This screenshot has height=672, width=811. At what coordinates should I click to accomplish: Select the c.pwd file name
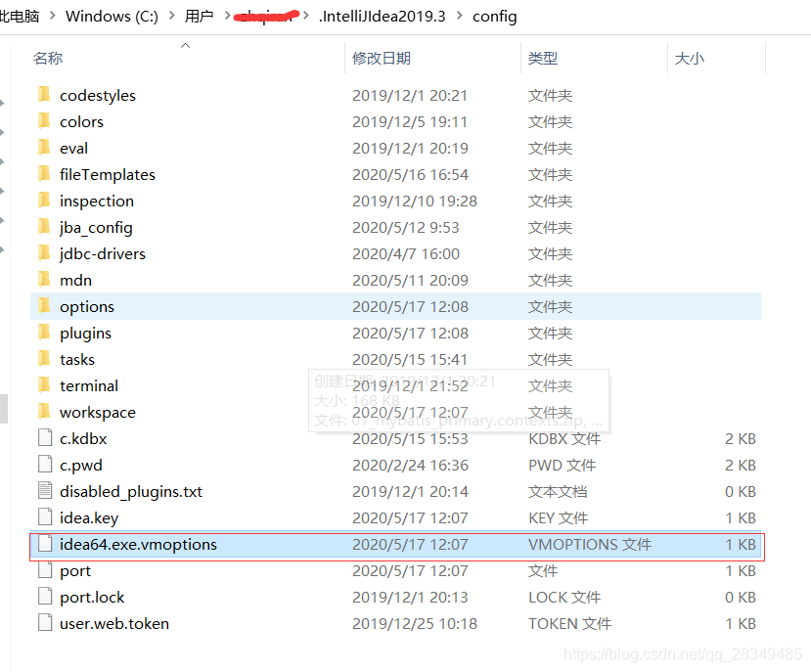[x=81, y=465]
